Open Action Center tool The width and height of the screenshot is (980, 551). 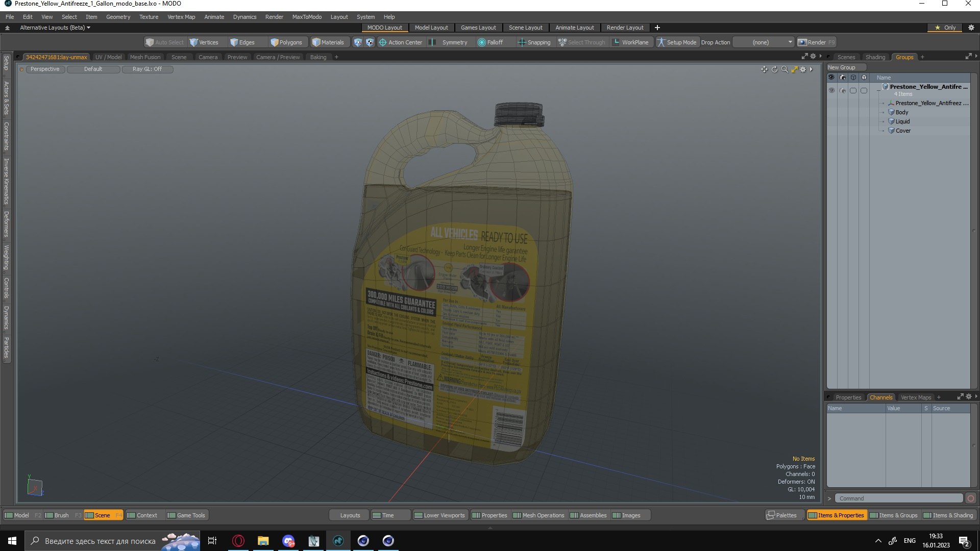click(x=401, y=42)
